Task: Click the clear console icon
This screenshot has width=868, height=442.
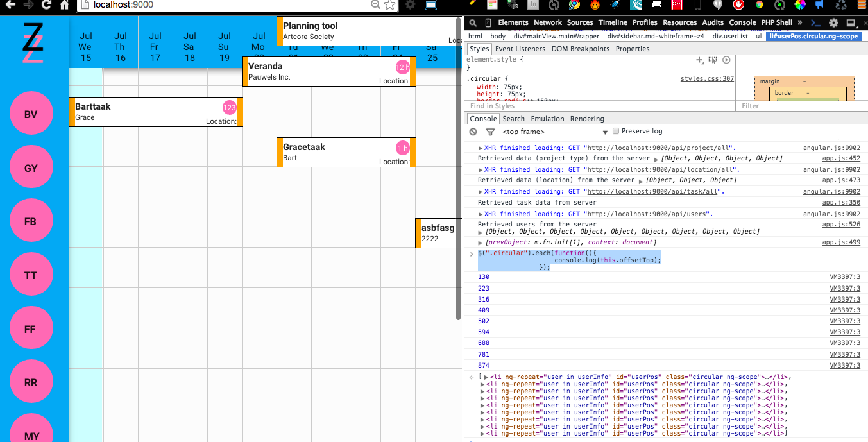Action: point(473,132)
